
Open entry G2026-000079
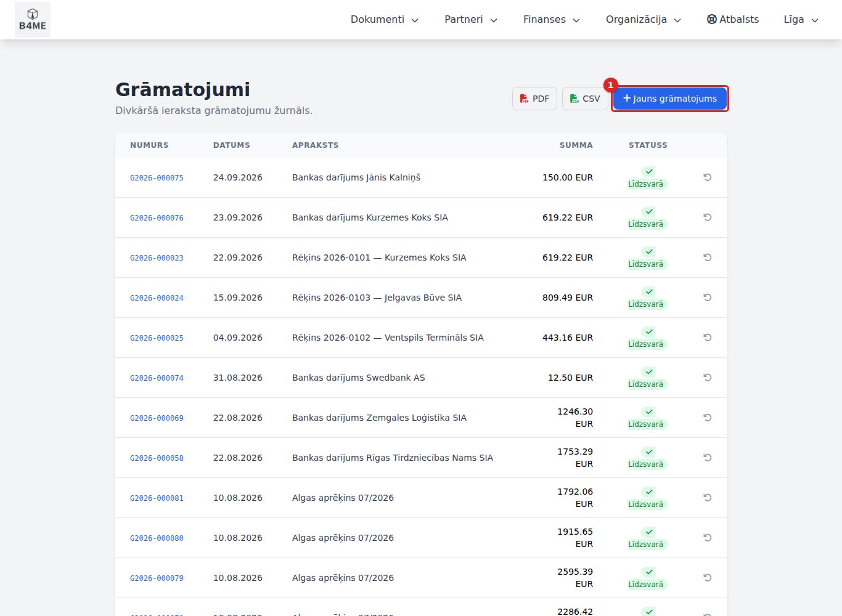(x=157, y=578)
